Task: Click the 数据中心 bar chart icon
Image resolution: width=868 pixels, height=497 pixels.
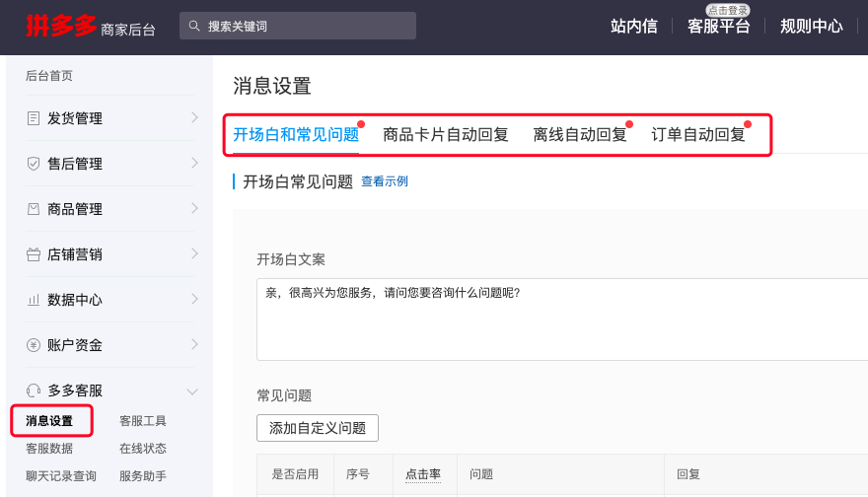Action: coord(34,300)
